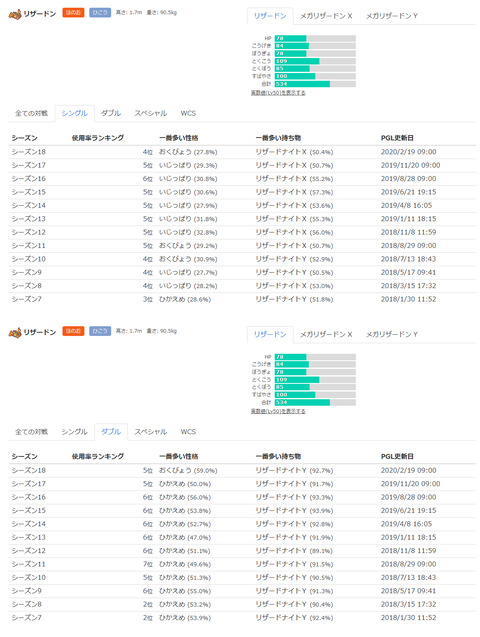Screen dimensions: 480x637
Task: Click the ひかえめ (47.0%) cell
Action: (185, 537)
